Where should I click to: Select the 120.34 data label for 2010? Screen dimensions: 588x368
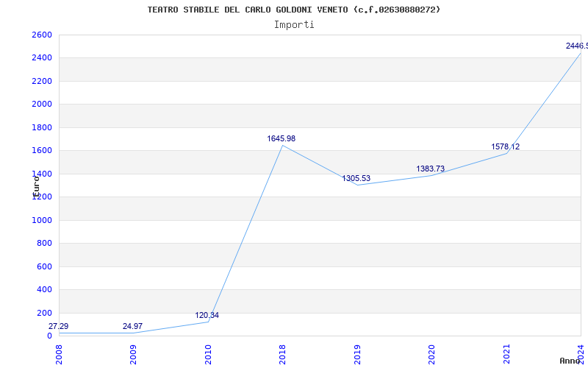[207, 316]
